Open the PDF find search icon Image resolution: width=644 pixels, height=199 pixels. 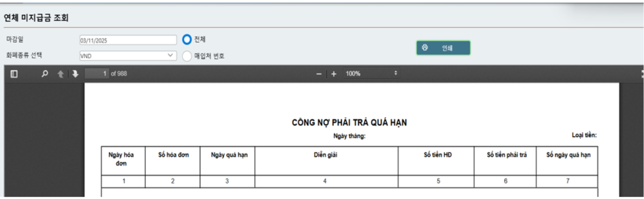click(45, 74)
